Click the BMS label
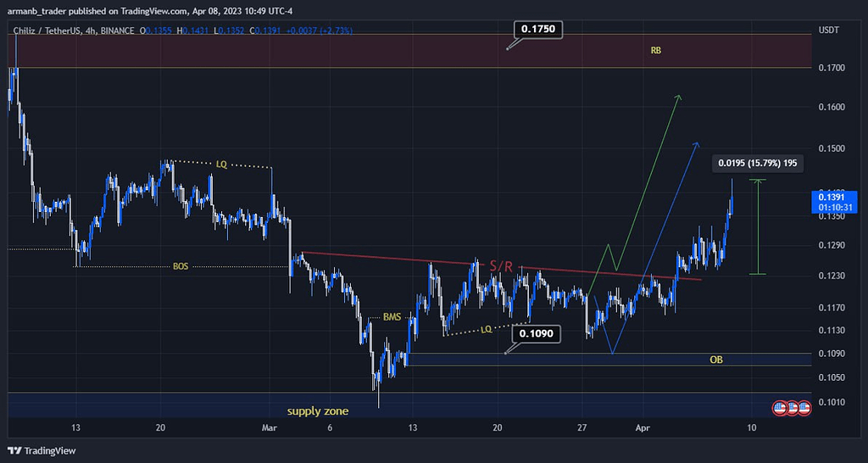The image size is (868, 463). click(x=392, y=317)
